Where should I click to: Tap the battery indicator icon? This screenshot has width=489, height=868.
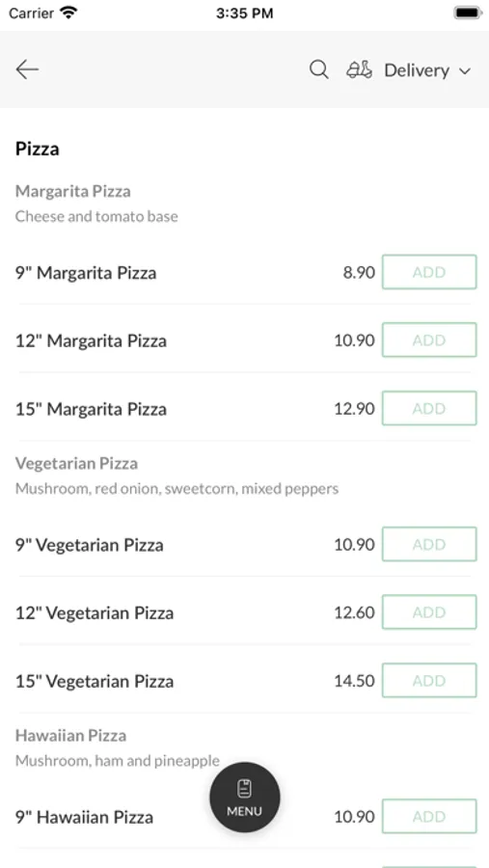click(x=468, y=13)
